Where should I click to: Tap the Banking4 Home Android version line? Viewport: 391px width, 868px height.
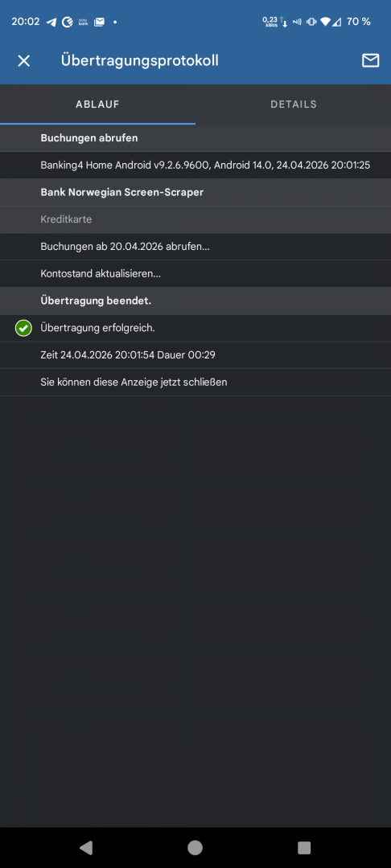195,165
